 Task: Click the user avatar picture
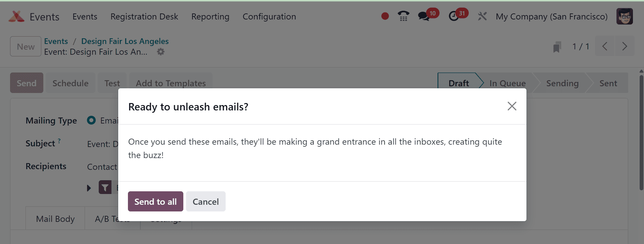pos(625,16)
